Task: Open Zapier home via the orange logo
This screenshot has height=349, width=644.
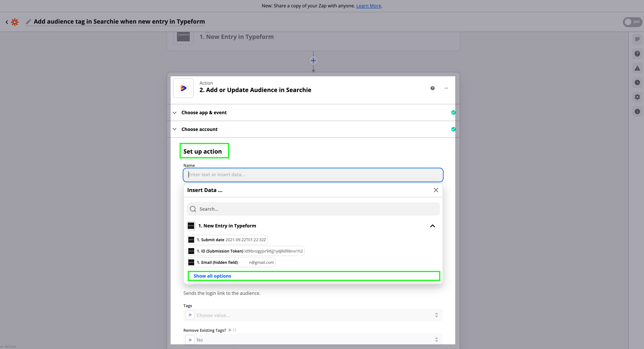Action: [15, 22]
